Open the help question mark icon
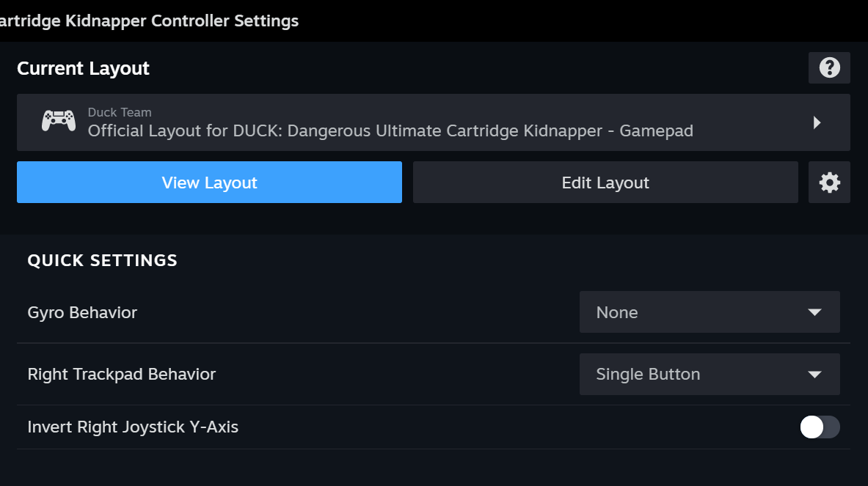 click(x=829, y=68)
